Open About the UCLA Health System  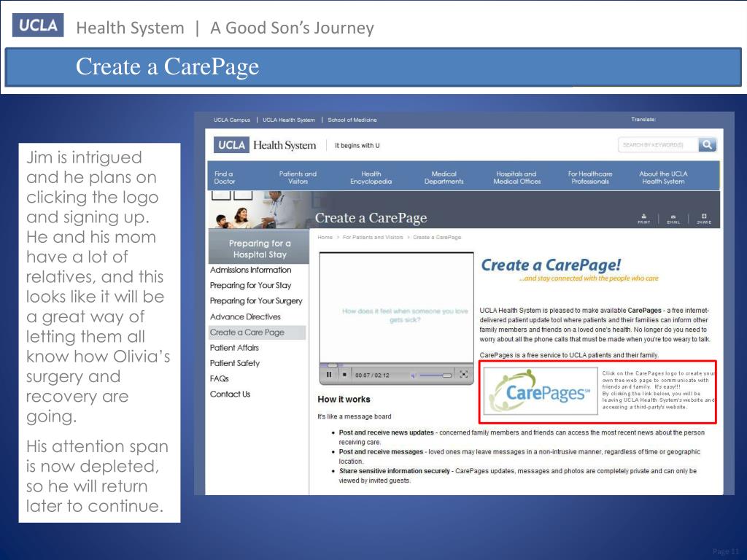coord(663,178)
